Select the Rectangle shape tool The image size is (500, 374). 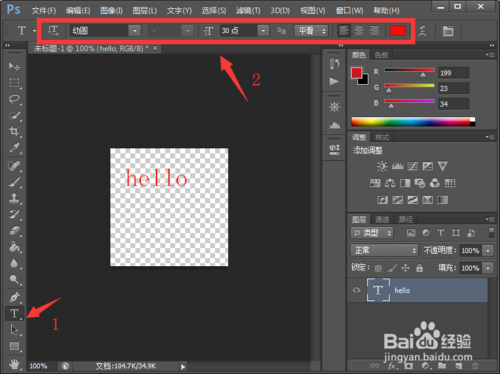pos(14,346)
